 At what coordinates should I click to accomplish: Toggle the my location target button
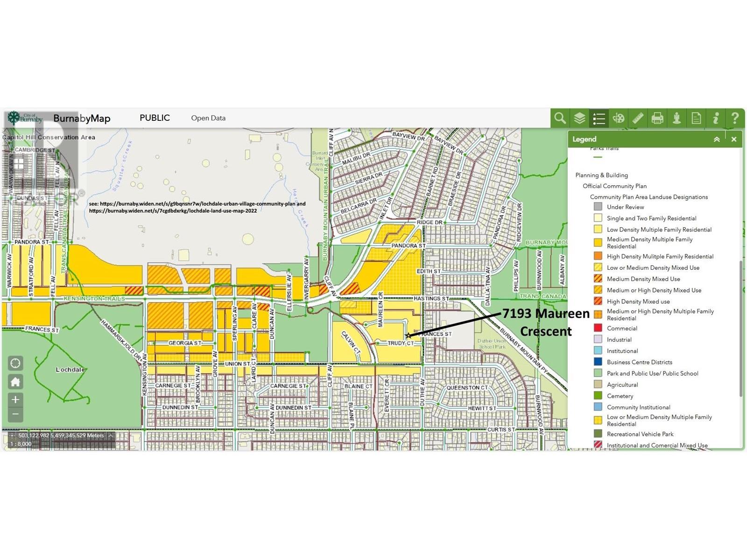point(15,364)
